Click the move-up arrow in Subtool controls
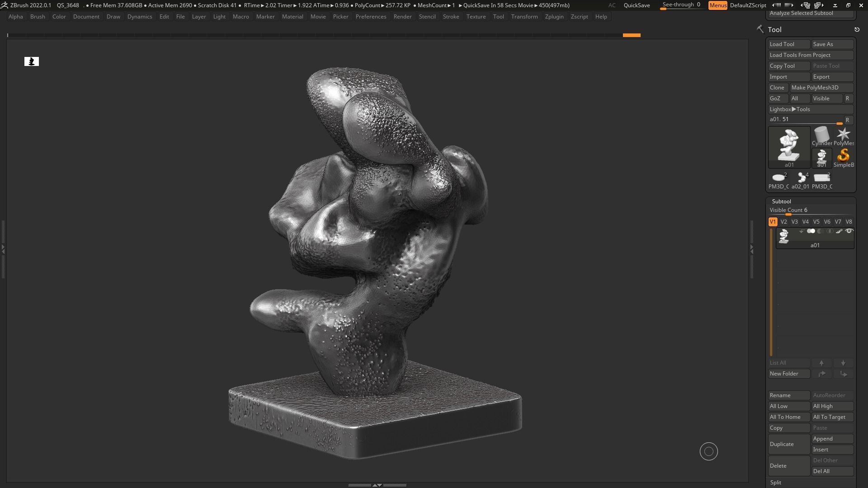The width and height of the screenshot is (868, 488). (821, 363)
